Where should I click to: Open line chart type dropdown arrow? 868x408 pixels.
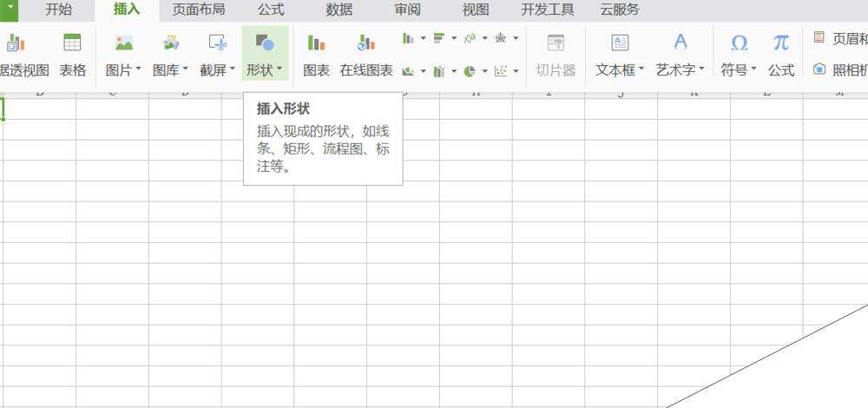(485, 38)
